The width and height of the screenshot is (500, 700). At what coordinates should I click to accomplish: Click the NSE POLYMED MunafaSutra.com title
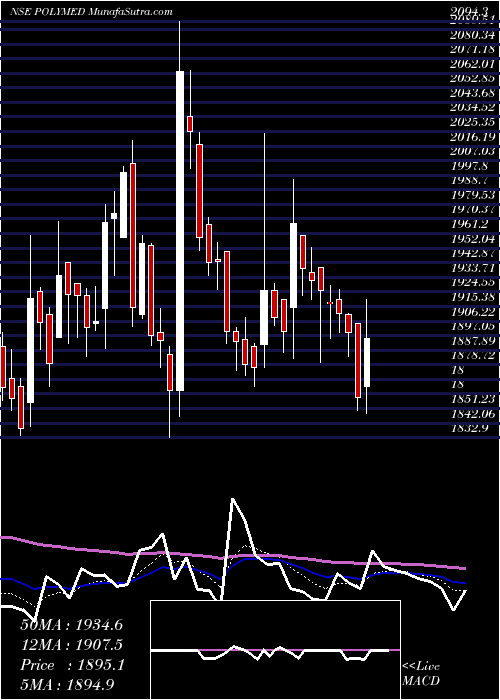coord(91,12)
